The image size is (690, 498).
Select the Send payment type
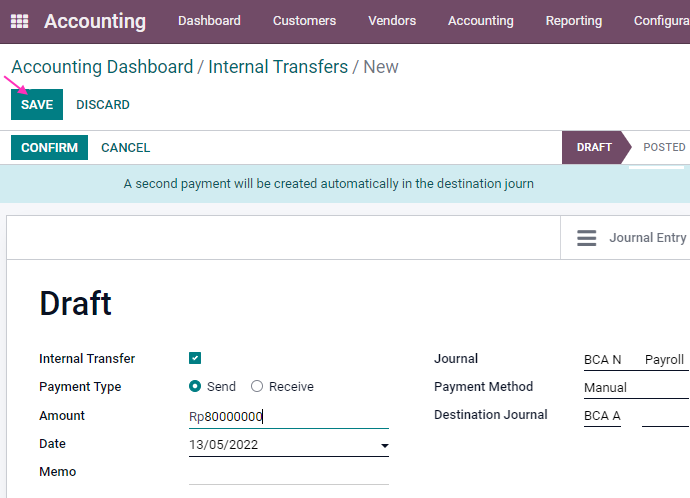coord(196,387)
